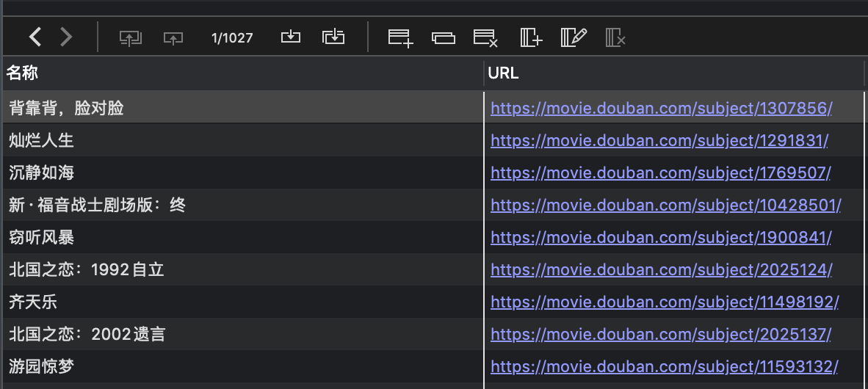Screen dimensions: 868x389
Task: Go to previous record page icon
Action: click(173, 37)
